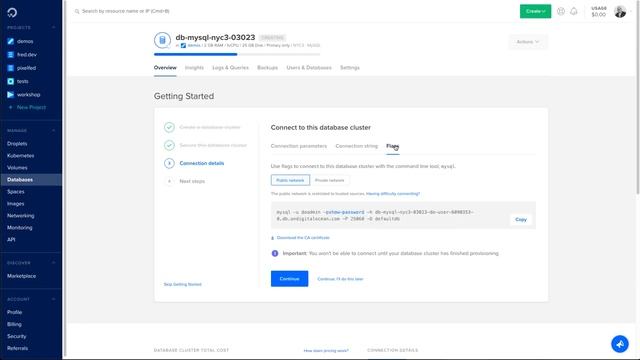Click the Connection details step arrow icon
Image resolution: width=640 pixels, height=360 pixels.
tap(169, 163)
